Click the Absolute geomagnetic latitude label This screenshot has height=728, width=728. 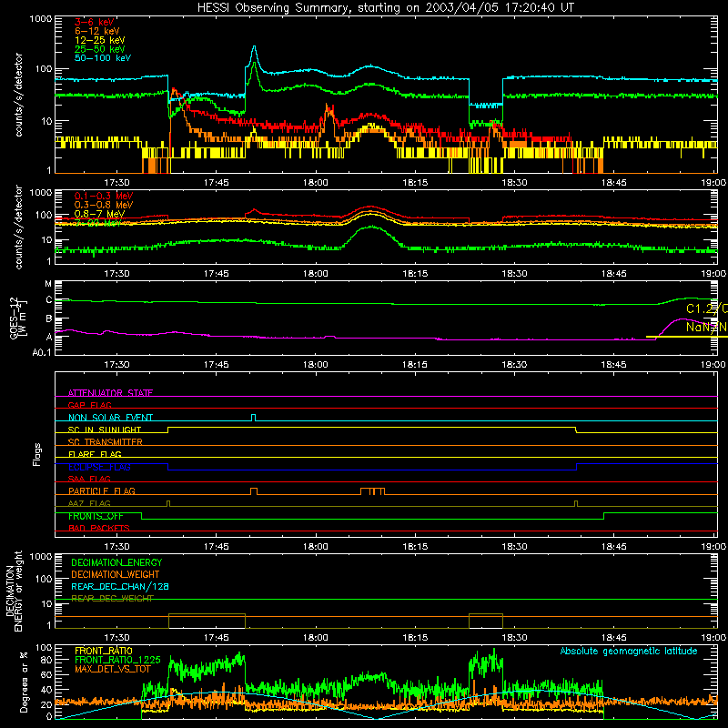tap(629, 651)
